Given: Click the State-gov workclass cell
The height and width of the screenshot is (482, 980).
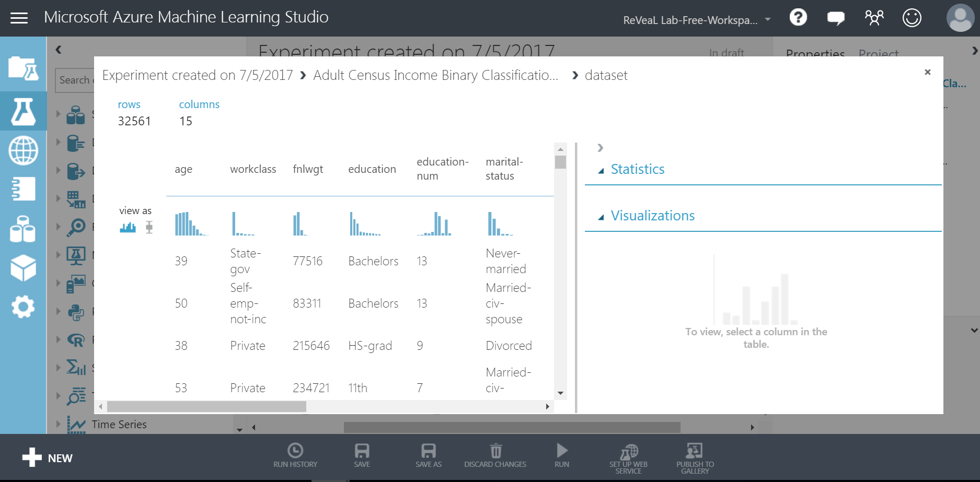Looking at the screenshot, I should [246, 261].
